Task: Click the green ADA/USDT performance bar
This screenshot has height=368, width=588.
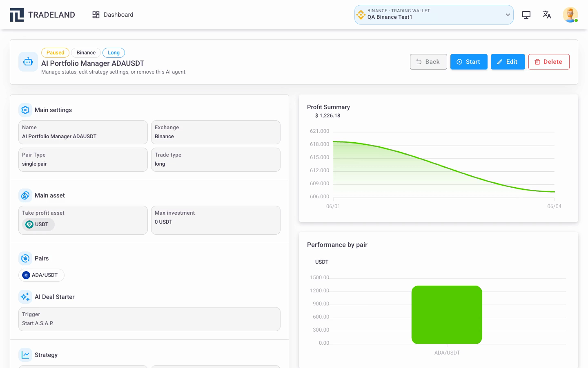Action: [447, 315]
